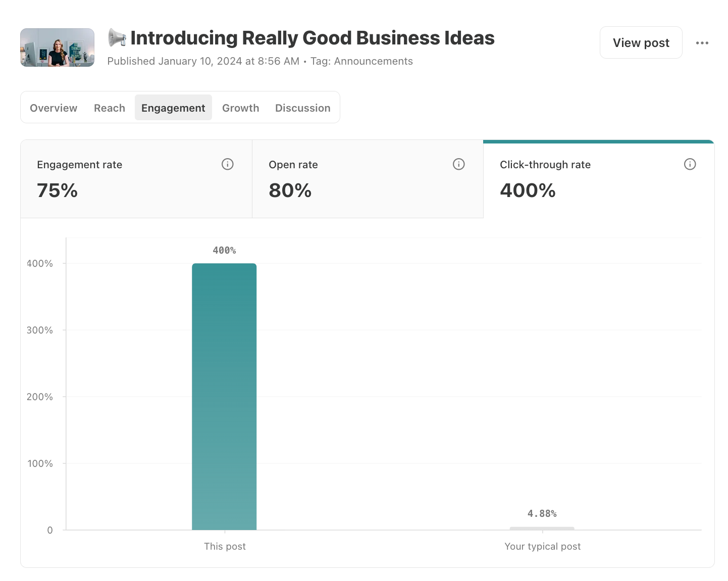728x581 pixels.
Task: Click the 4.88% value label
Action: pos(542,514)
